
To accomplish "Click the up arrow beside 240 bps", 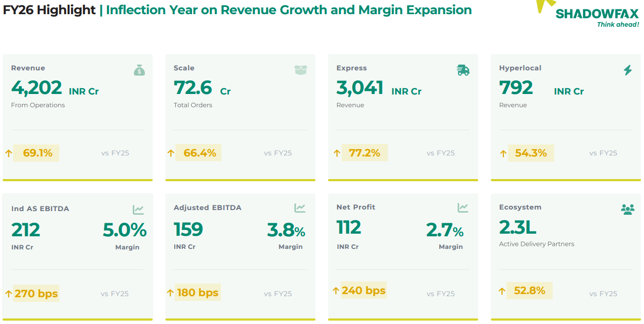I will click(x=336, y=291).
